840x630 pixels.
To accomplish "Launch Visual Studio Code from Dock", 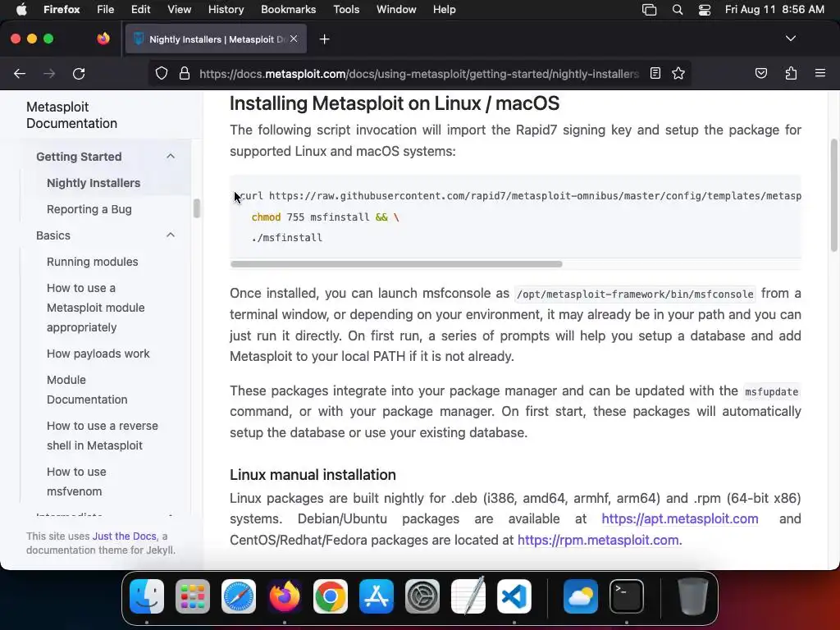I will [514, 596].
